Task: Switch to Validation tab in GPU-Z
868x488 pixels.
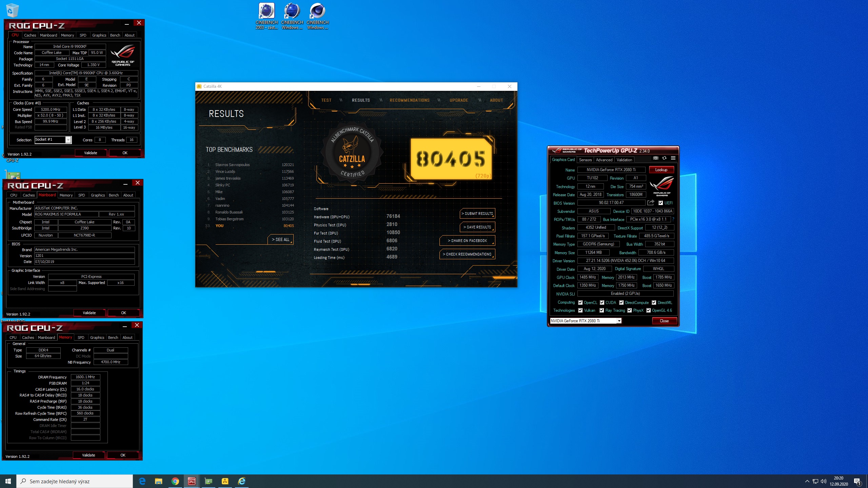Action: pos(624,160)
